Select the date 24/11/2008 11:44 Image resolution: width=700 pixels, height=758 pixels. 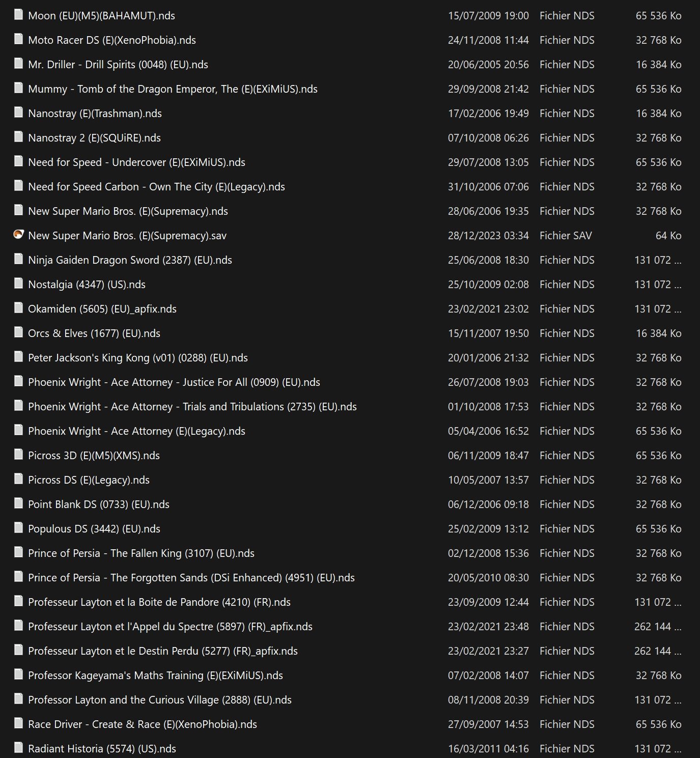pos(488,40)
